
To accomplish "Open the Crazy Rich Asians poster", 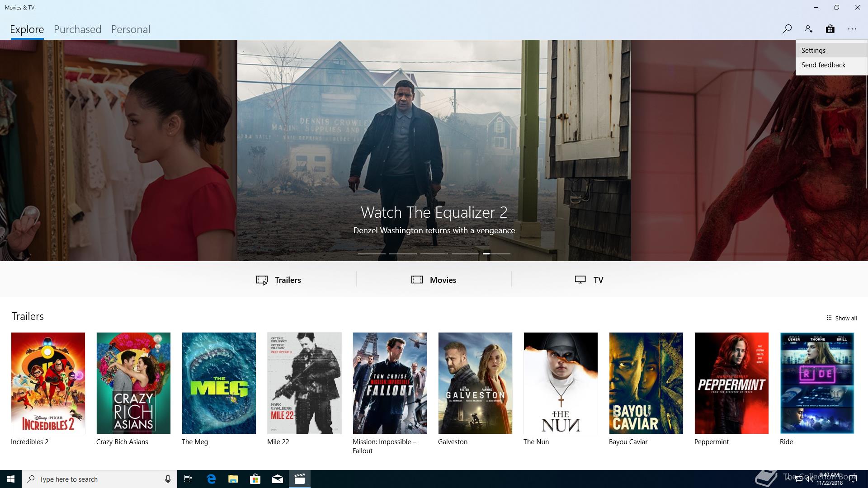I will (x=133, y=383).
